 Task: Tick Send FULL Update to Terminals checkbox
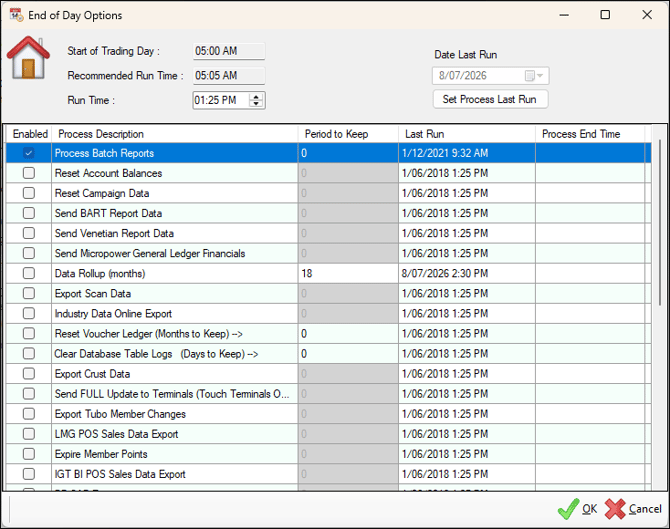29,394
